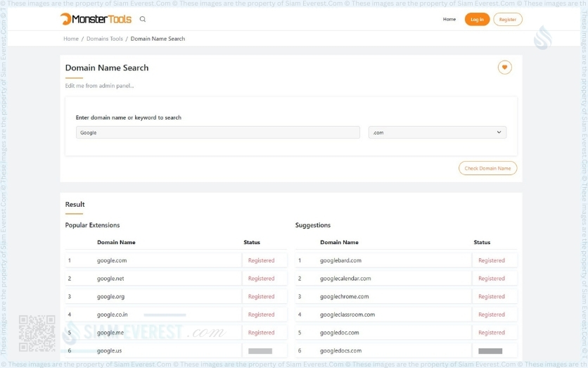Image resolution: width=588 pixels, height=368 pixels.
Task: Click the QR code image
Action: tap(37, 333)
